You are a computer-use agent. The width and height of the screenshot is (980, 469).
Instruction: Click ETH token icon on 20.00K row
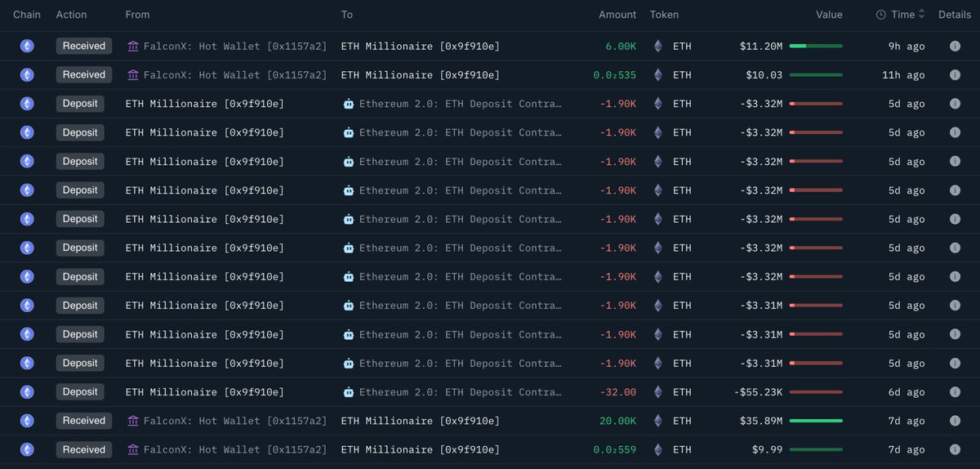click(x=658, y=421)
